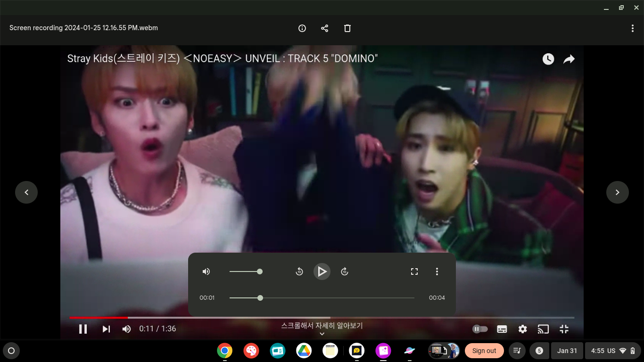
Task: Open the notifications count badge
Action: click(539, 351)
